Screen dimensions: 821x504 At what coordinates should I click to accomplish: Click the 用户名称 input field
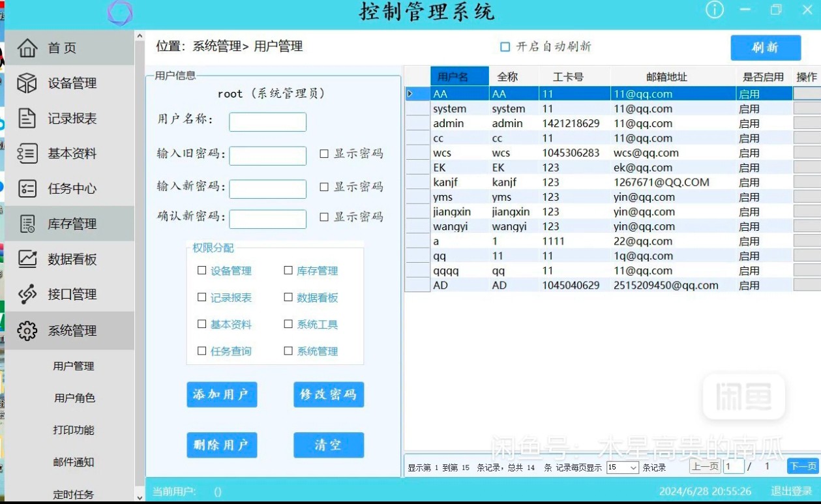[x=267, y=122]
